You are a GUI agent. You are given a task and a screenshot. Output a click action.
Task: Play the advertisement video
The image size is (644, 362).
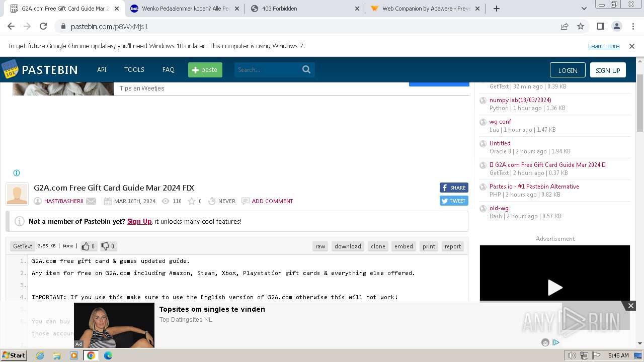(554, 287)
